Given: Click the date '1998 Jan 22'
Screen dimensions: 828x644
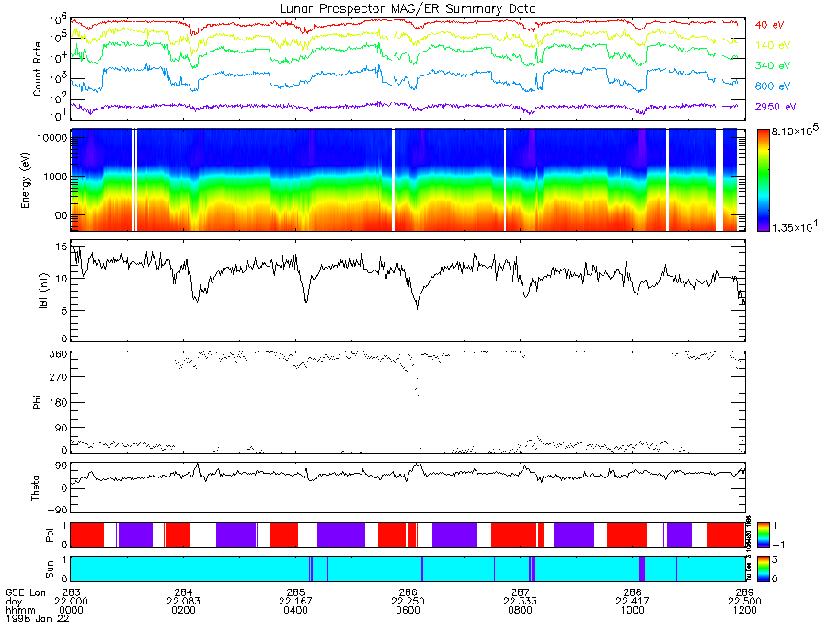Looking at the screenshot, I should click(37, 618).
